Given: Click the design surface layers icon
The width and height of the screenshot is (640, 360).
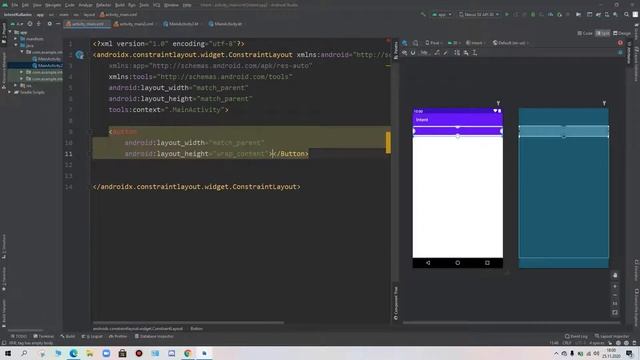Looking at the screenshot, I should 404,43.
